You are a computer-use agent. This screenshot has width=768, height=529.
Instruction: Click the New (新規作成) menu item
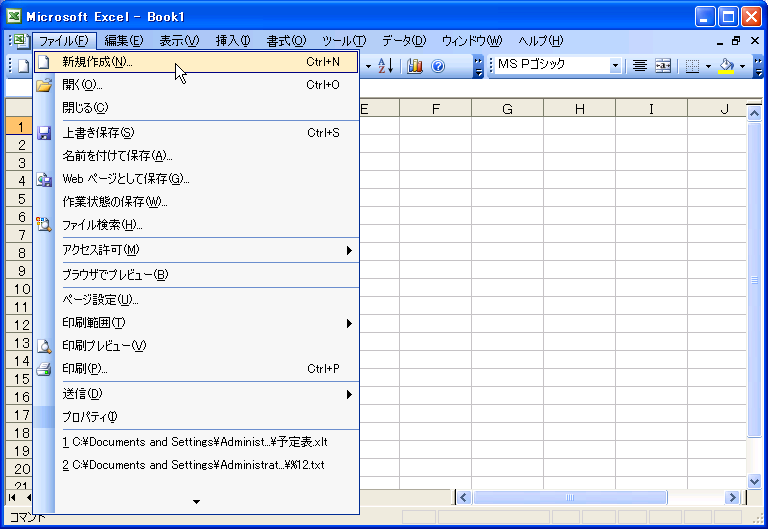coord(196,62)
